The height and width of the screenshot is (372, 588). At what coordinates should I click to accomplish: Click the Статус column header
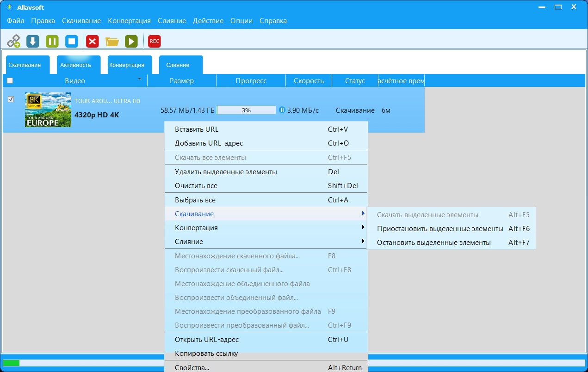355,80
